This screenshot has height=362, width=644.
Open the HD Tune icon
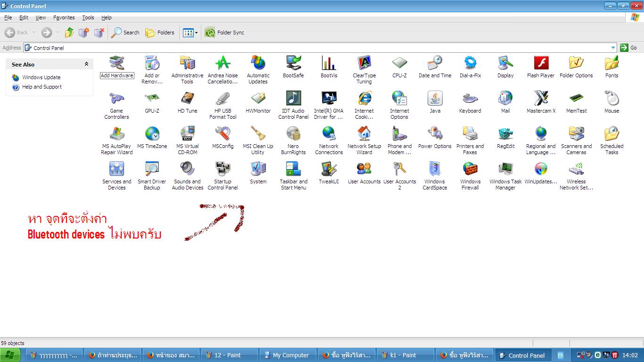click(187, 103)
